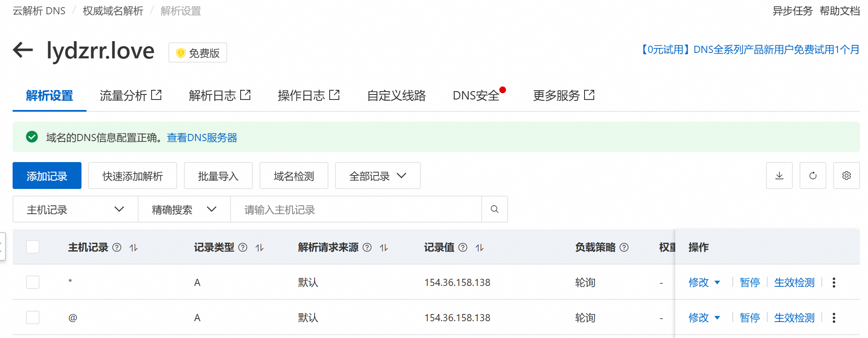Click the magnifier search icon

pos(494,209)
